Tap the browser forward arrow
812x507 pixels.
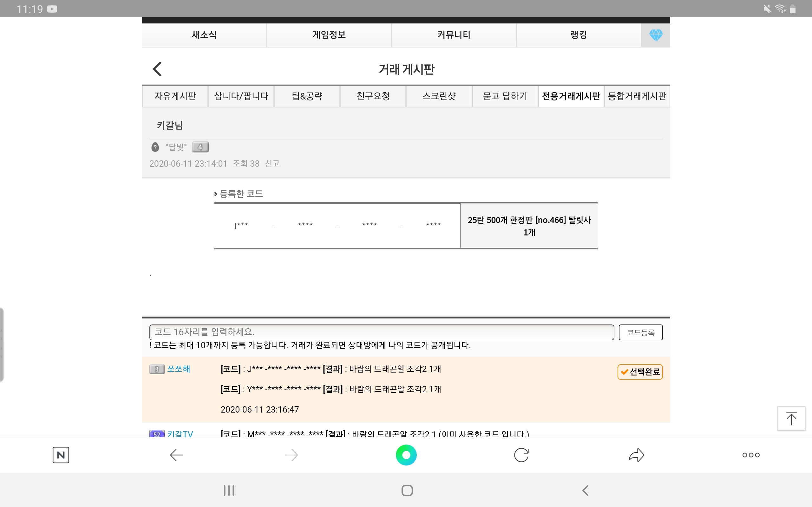pyautogui.click(x=291, y=455)
